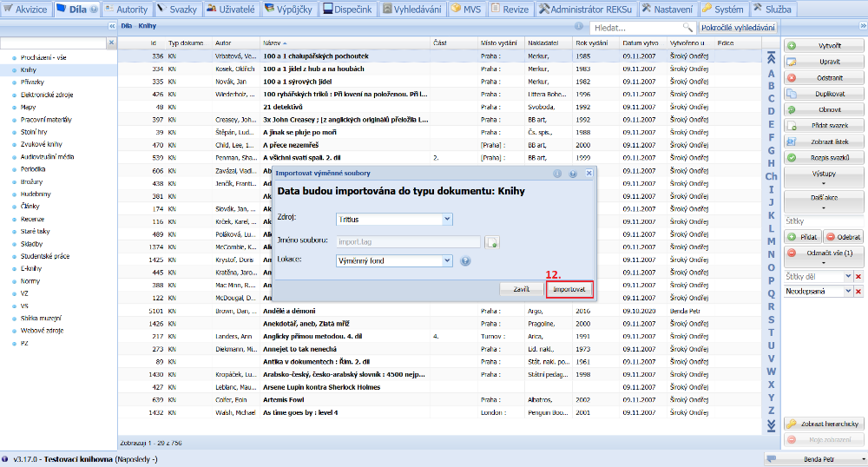Remove the Neodepsaná label with the red X
868x467 pixels.
(x=858, y=292)
